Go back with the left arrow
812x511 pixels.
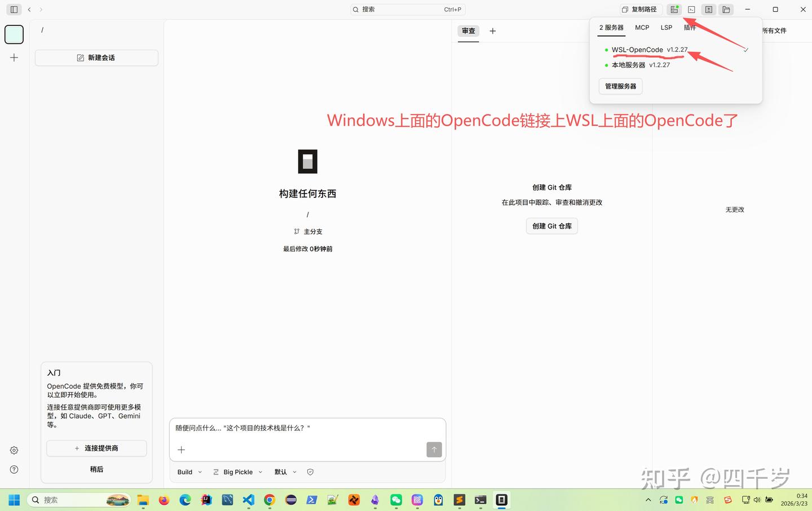pyautogui.click(x=29, y=10)
